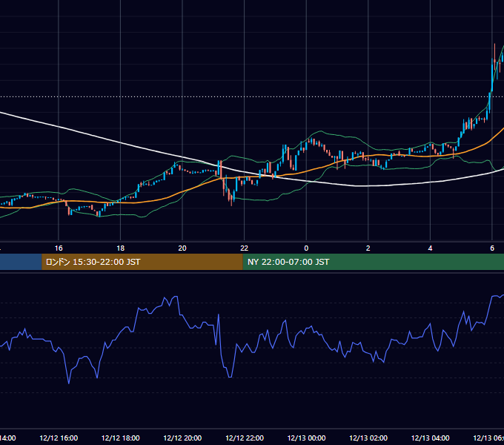
Task: Click the 4 hour axis label
Action: [430, 248]
